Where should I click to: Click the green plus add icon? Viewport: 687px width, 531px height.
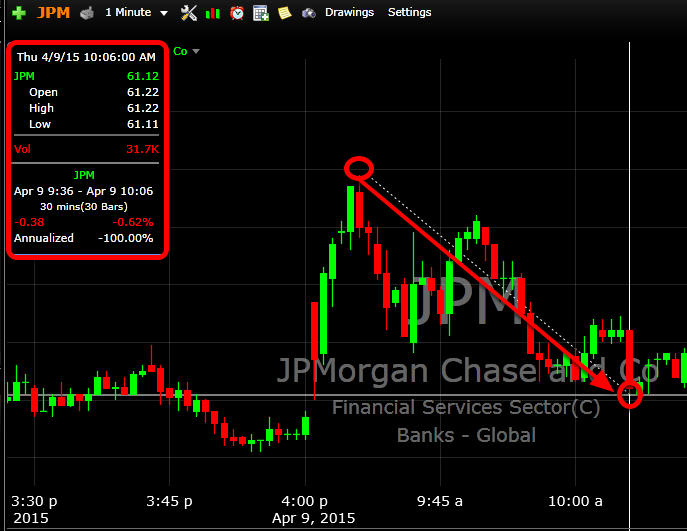(19, 13)
